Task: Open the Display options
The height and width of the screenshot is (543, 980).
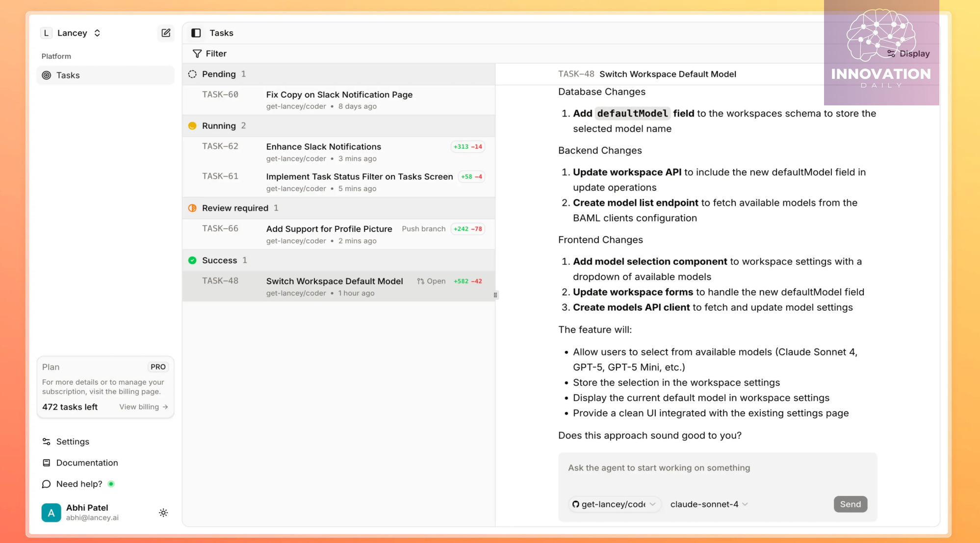Action: [x=908, y=53]
